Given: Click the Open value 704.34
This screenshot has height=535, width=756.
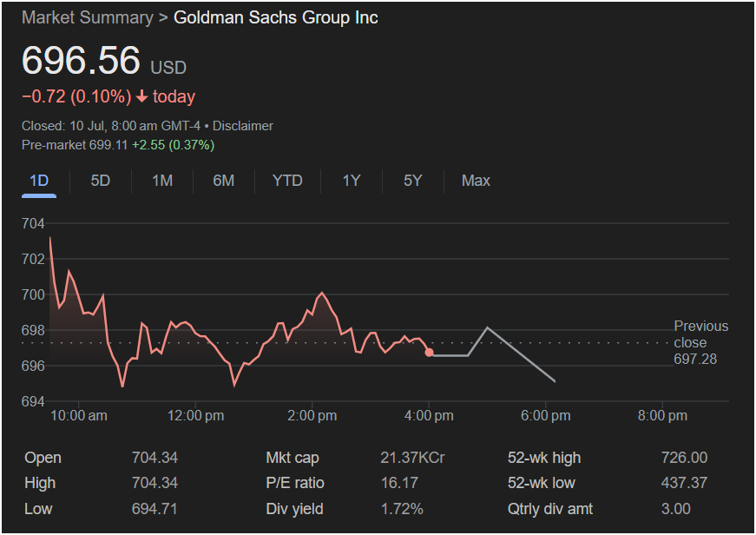Looking at the screenshot, I should tap(154, 458).
